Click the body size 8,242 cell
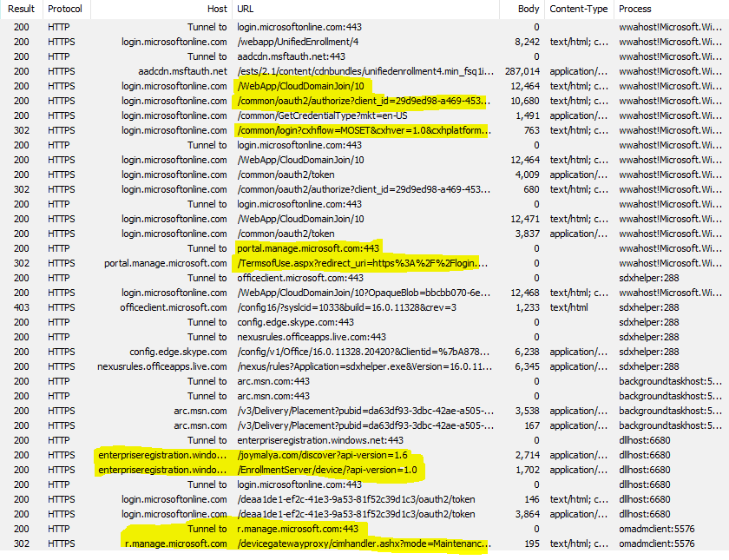 (528, 42)
